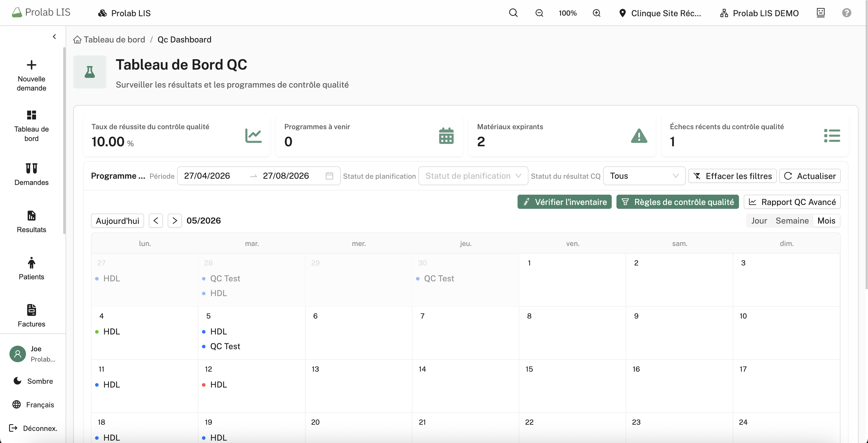Click the 100% zoom level text

[x=567, y=13]
